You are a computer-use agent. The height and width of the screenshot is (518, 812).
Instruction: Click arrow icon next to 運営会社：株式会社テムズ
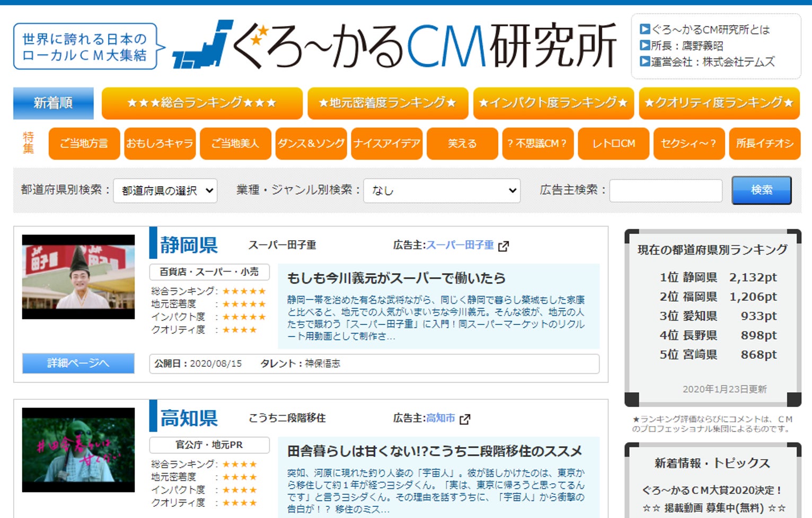pos(645,62)
